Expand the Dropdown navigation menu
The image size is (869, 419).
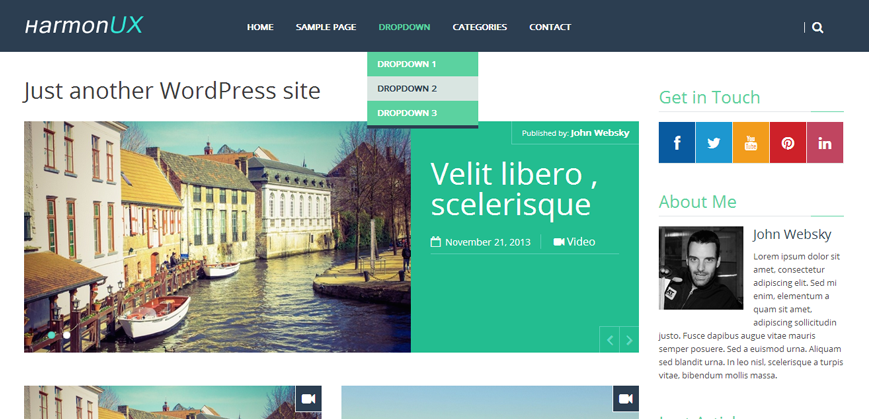coord(404,27)
